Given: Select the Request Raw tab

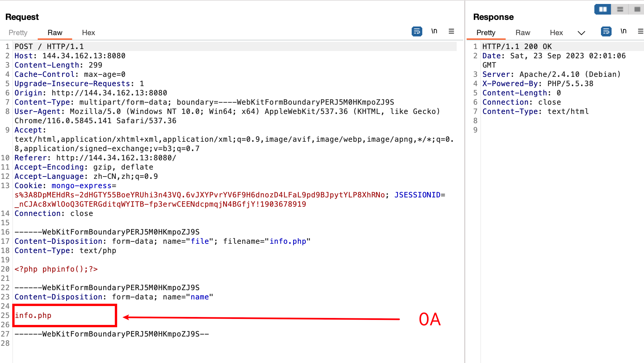Looking at the screenshot, I should tap(55, 33).
